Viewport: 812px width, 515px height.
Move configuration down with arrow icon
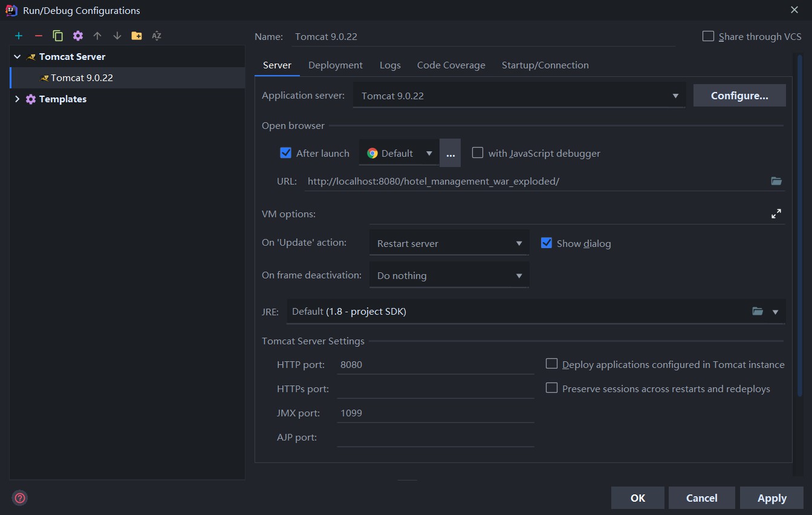tap(117, 36)
